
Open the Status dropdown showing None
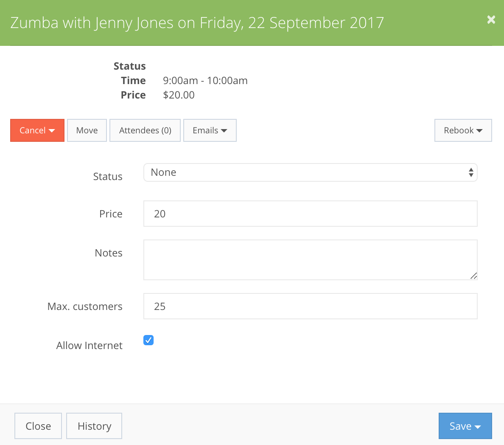tap(311, 172)
